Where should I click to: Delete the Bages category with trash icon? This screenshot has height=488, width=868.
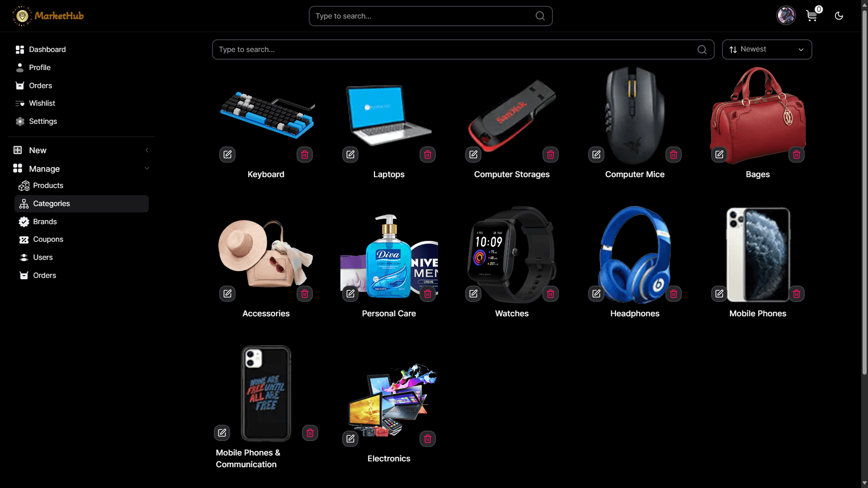click(x=797, y=155)
